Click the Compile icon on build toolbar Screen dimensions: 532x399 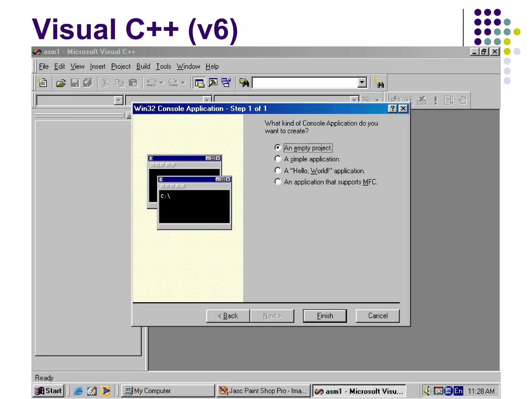pos(396,100)
